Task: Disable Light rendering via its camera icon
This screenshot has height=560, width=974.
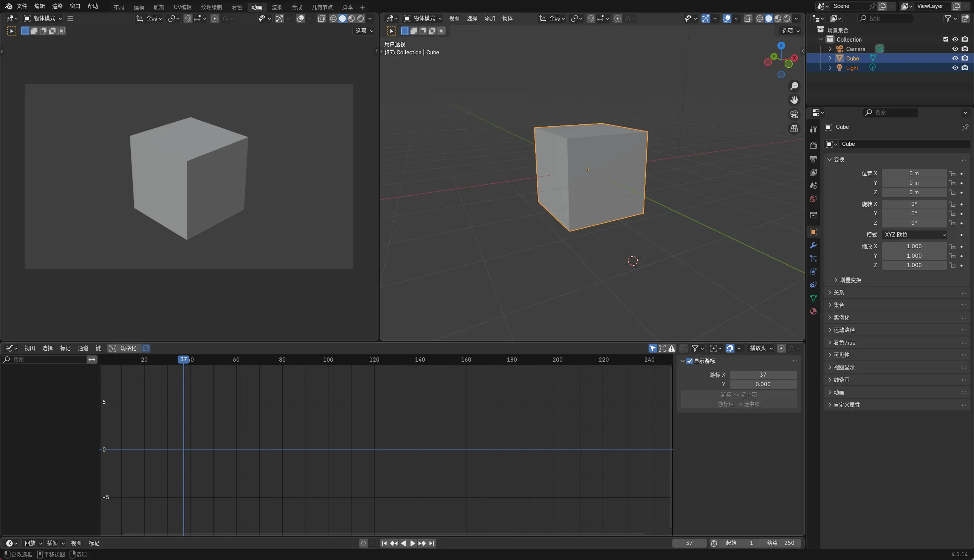Action: click(965, 68)
